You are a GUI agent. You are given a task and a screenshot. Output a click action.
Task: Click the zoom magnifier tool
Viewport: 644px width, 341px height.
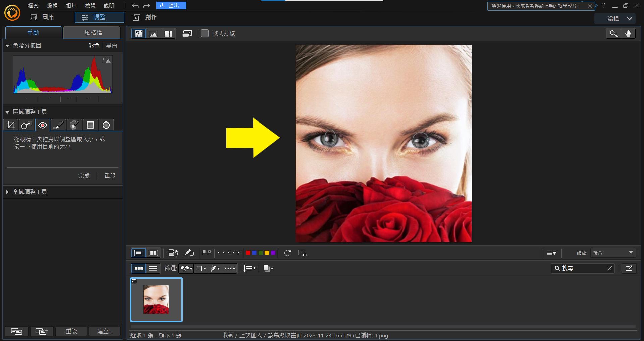click(613, 33)
